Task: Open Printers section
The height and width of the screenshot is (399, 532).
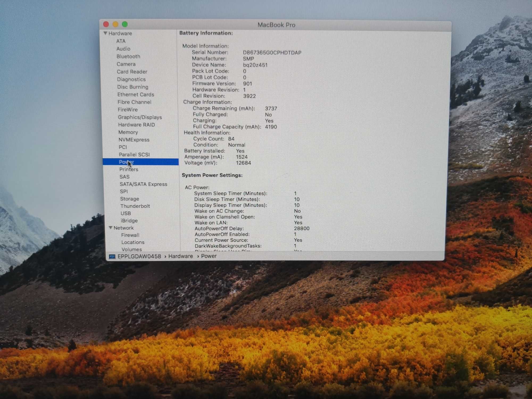Action: click(129, 169)
